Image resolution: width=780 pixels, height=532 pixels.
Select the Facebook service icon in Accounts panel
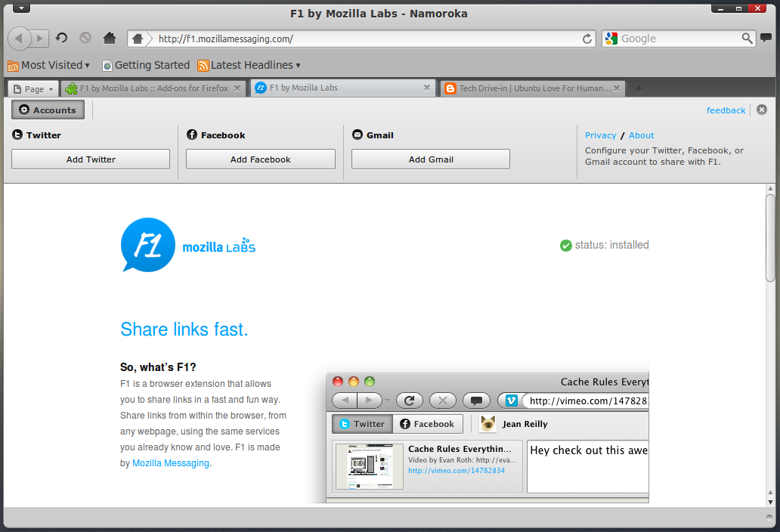pyautogui.click(x=192, y=135)
